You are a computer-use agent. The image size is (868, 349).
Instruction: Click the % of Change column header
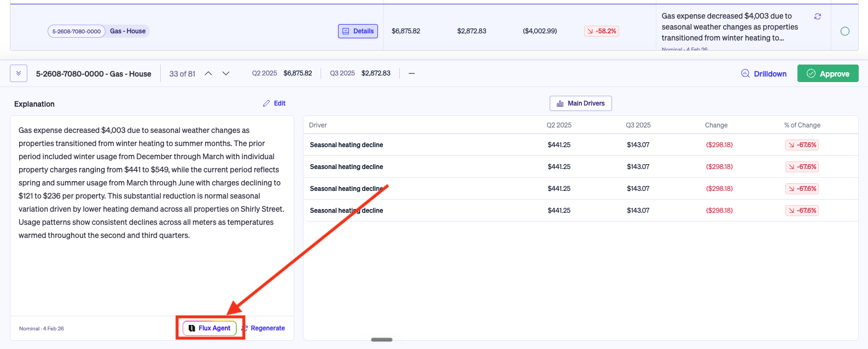click(802, 125)
